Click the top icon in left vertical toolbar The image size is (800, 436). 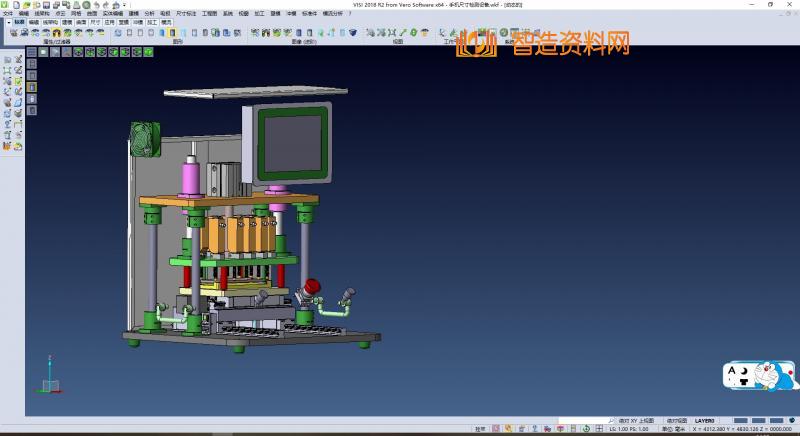pyautogui.click(x=7, y=60)
